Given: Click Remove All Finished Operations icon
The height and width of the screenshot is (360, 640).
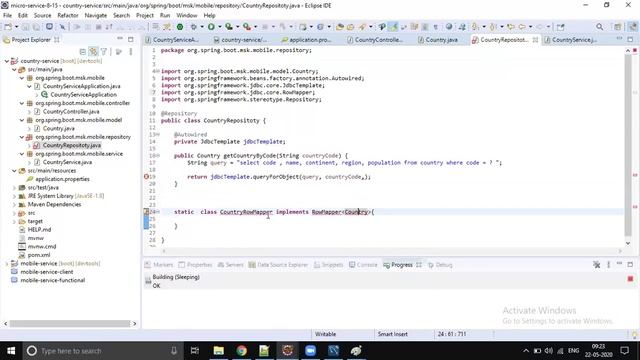Looking at the screenshot, I should [x=597, y=265].
